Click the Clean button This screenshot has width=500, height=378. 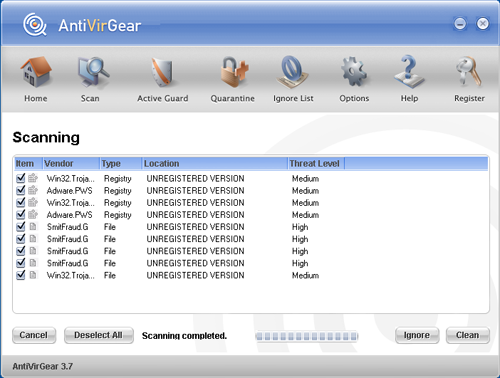(x=468, y=335)
